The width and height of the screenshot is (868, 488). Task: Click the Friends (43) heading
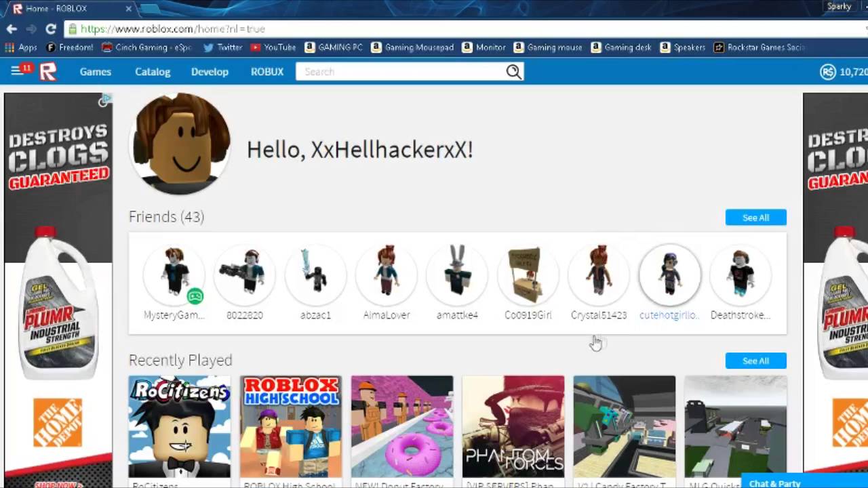pyautogui.click(x=166, y=217)
